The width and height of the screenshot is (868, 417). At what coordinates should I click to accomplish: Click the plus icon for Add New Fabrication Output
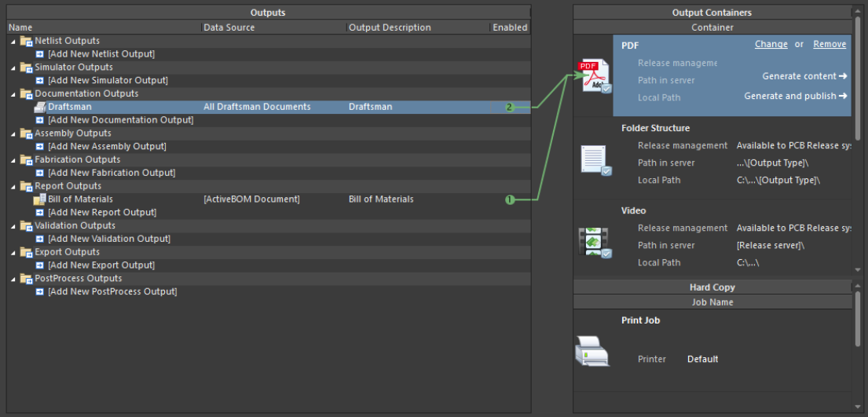(x=40, y=173)
